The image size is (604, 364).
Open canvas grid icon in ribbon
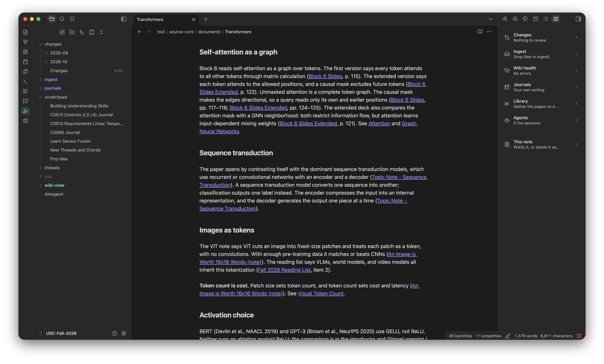[25, 52]
